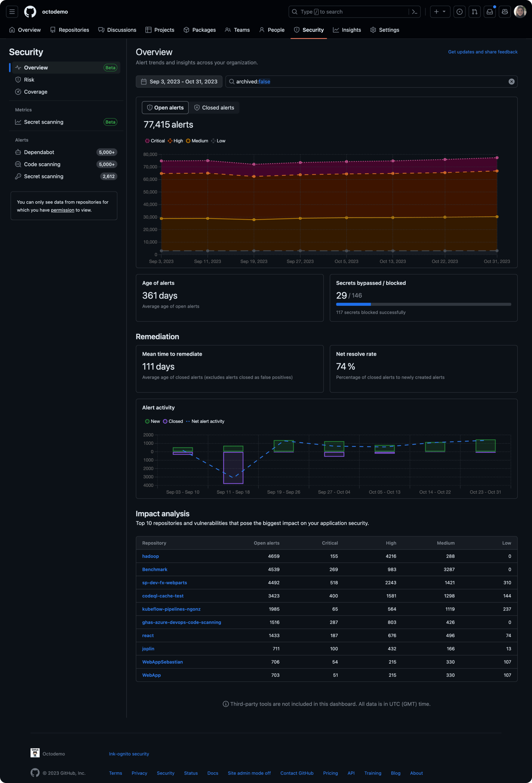Image resolution: width=532 pixels, height=783 pixels.
Task: Open the Benchmark repository link
Action: [x=155, y=569]
